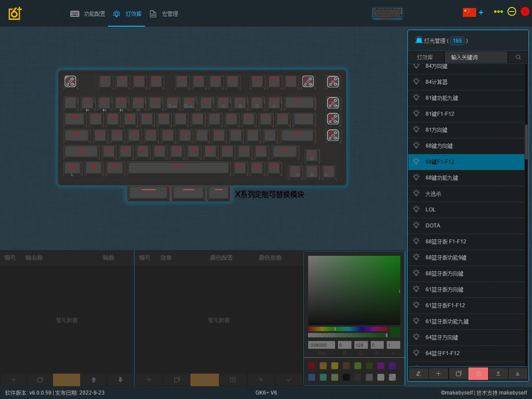
Task: Click the keyboard device thumbnail in header
Action: (x=387, y=13)
